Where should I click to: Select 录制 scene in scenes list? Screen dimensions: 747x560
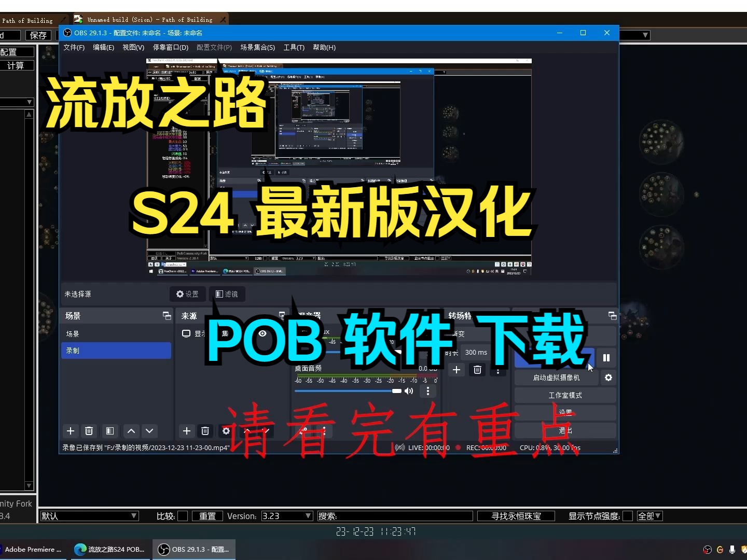(x=116, y=351)
